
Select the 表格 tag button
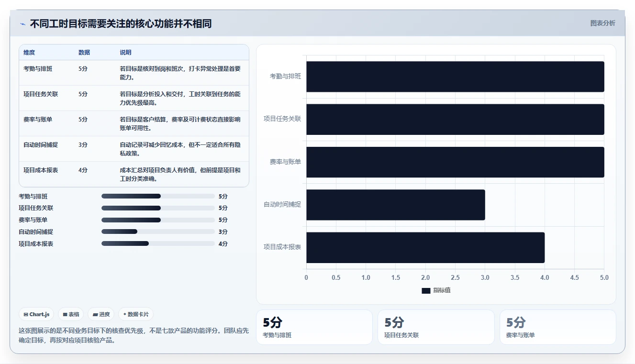pyautogui.click(x=71, y=314)
